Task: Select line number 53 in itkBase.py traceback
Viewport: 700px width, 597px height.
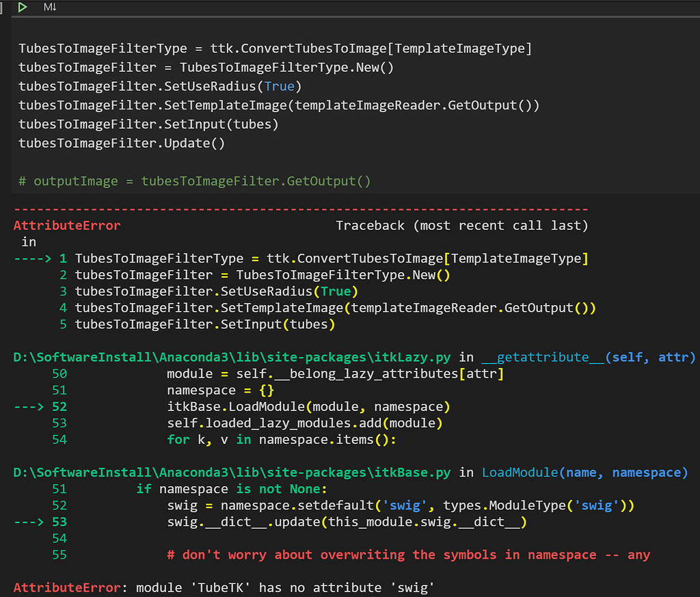Action: pos(59,522)
